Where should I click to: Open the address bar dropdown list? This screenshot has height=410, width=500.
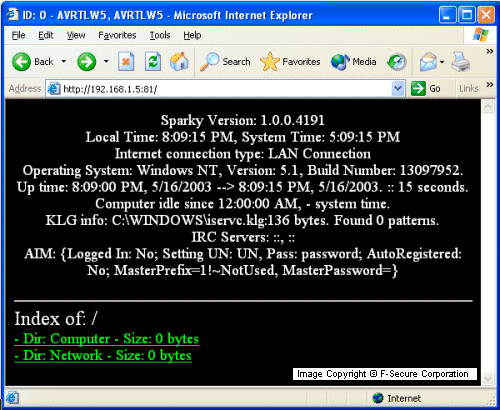pos(398,89)
